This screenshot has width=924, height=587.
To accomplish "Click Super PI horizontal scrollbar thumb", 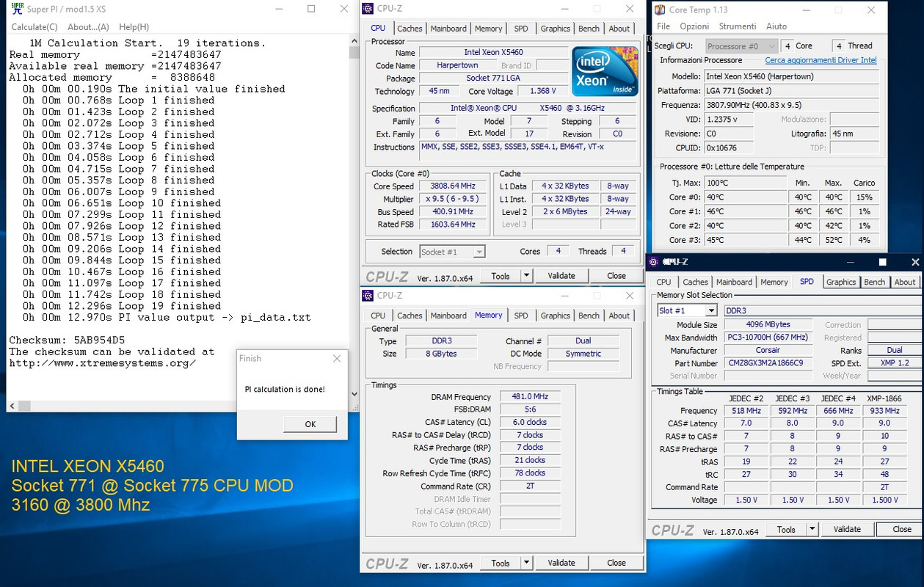I will 25,405.
